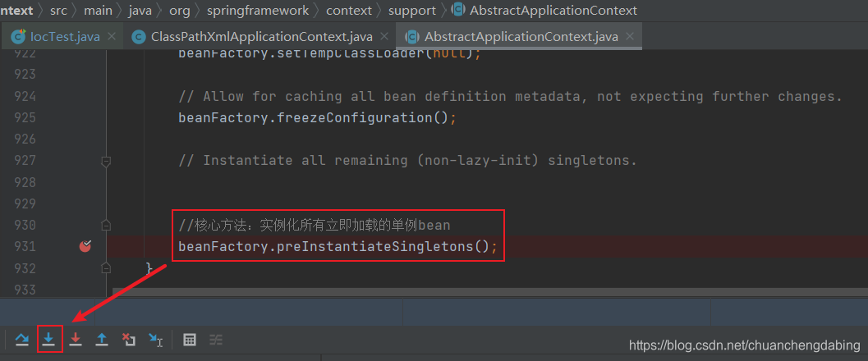
Task: Open the springframework breadcrumb
Action: (x=257, y=11)
